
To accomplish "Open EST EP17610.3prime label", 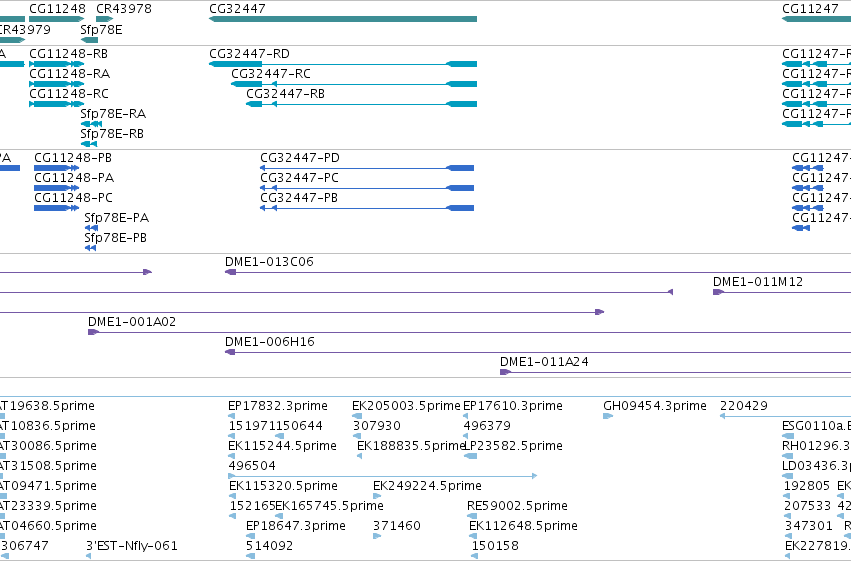I will coord(513,406).
